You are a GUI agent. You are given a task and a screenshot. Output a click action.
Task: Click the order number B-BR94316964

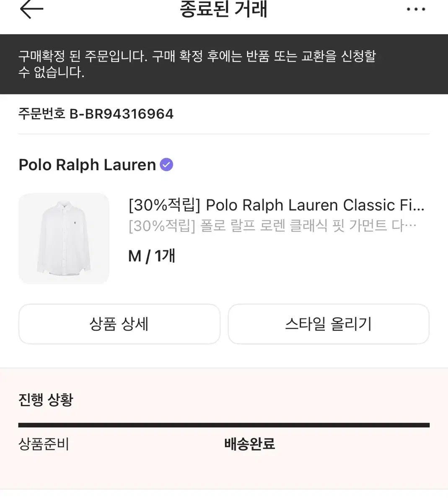[x=121, y=114]
